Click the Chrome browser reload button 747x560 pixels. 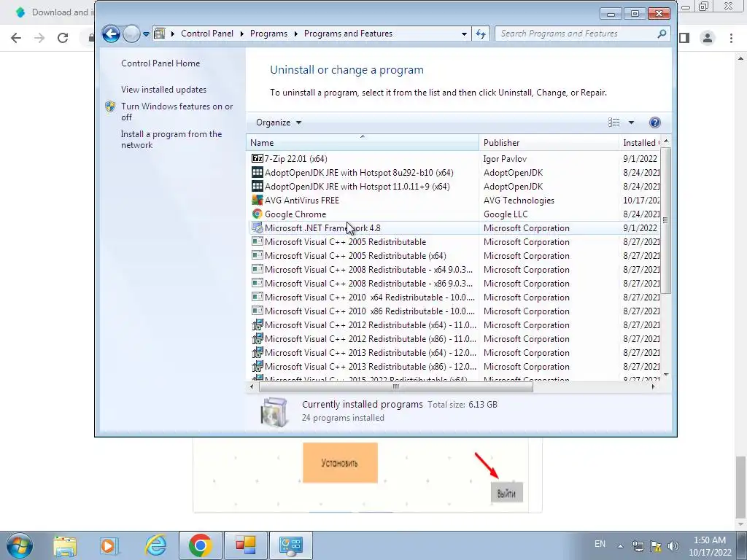[x=63, y=38]
